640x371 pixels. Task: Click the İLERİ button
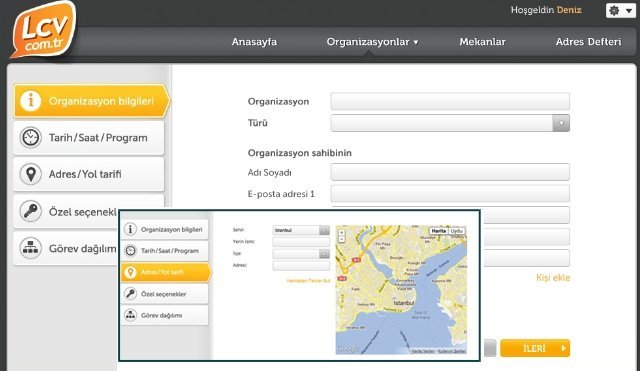(535, 348)
